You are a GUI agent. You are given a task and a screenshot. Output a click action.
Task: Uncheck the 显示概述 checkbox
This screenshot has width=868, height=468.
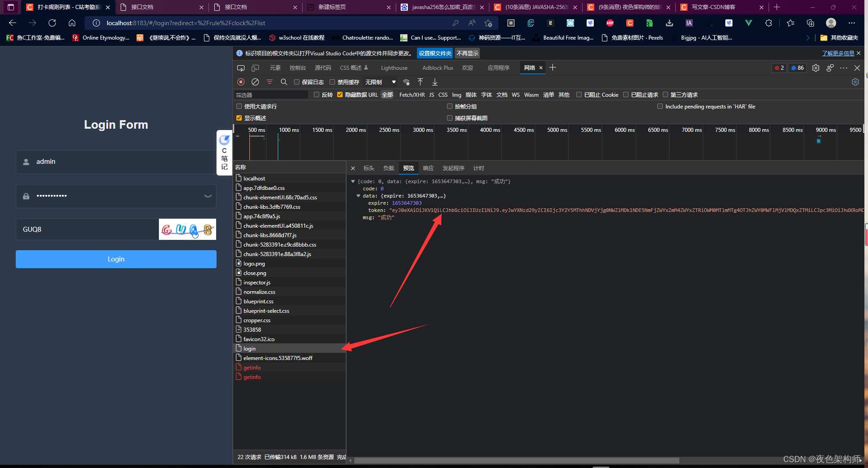click(239, 118)
